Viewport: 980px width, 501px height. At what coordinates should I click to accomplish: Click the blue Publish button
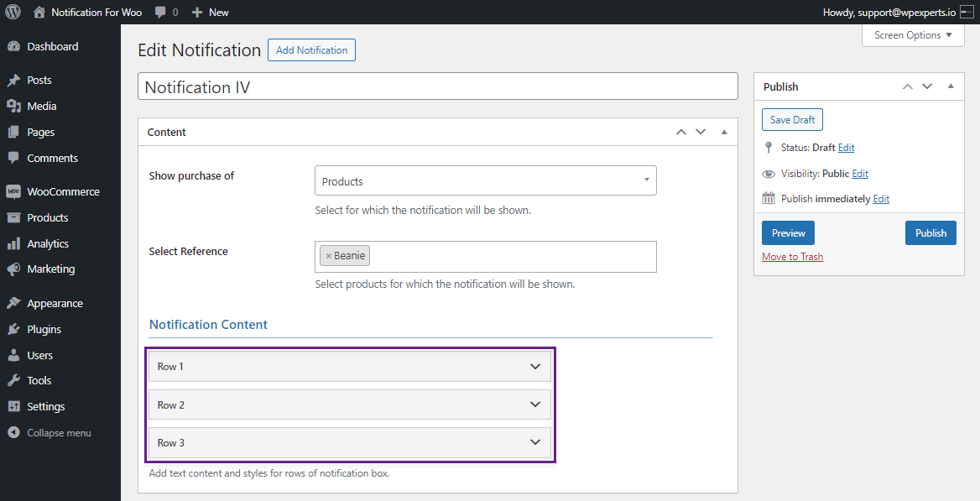pyautogui.click(x=930, y=232)
